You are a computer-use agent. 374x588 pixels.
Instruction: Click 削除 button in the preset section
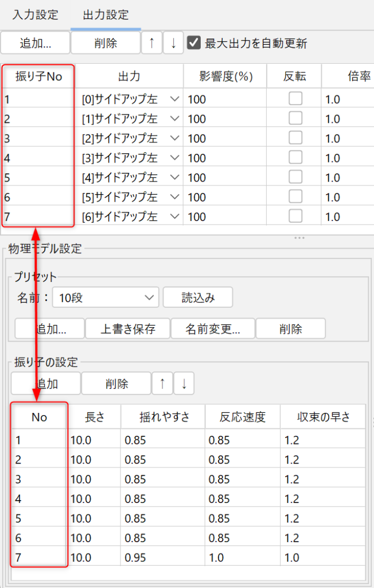[x=291, y=329]
